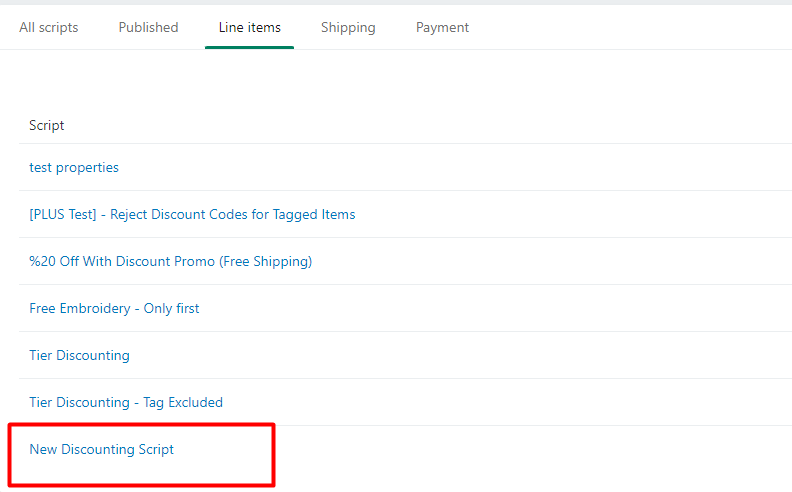Click the Script column header
792x492 pixels.
coord(47,125)
